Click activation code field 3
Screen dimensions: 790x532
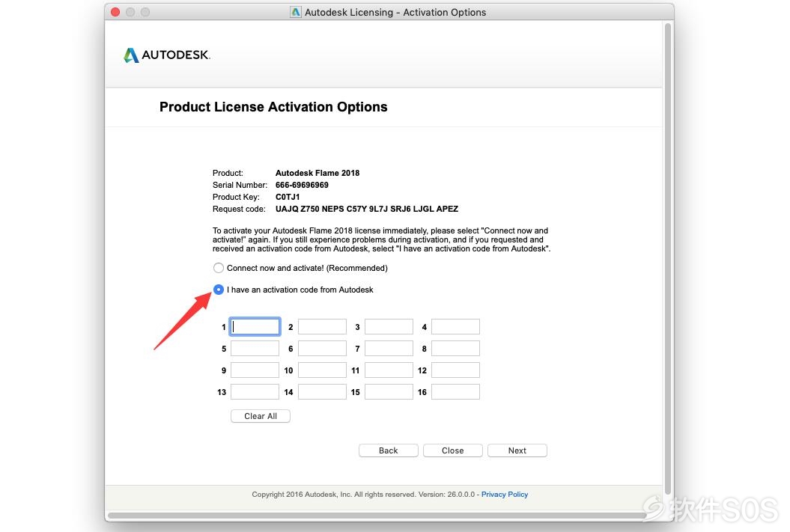click(x=389, y=327)
